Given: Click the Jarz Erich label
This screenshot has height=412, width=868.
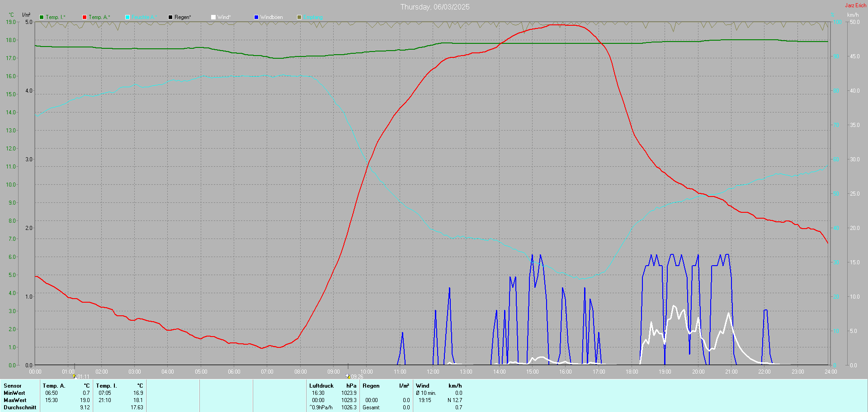Looking at the screenshot, I should click(856, 5).
